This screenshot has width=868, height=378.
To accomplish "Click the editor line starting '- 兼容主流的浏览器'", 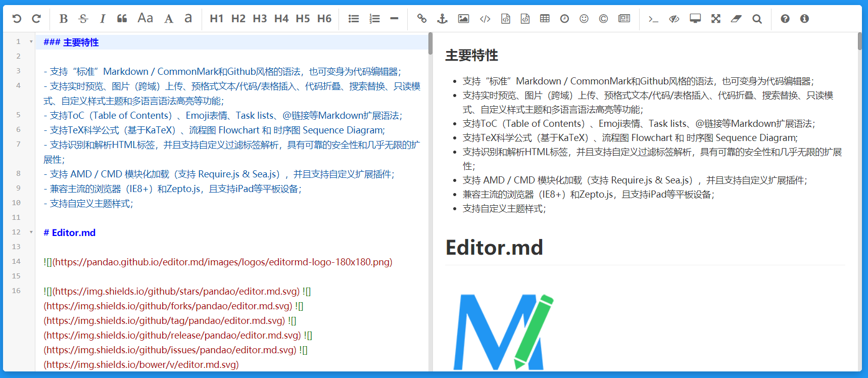I will point(172,188).
